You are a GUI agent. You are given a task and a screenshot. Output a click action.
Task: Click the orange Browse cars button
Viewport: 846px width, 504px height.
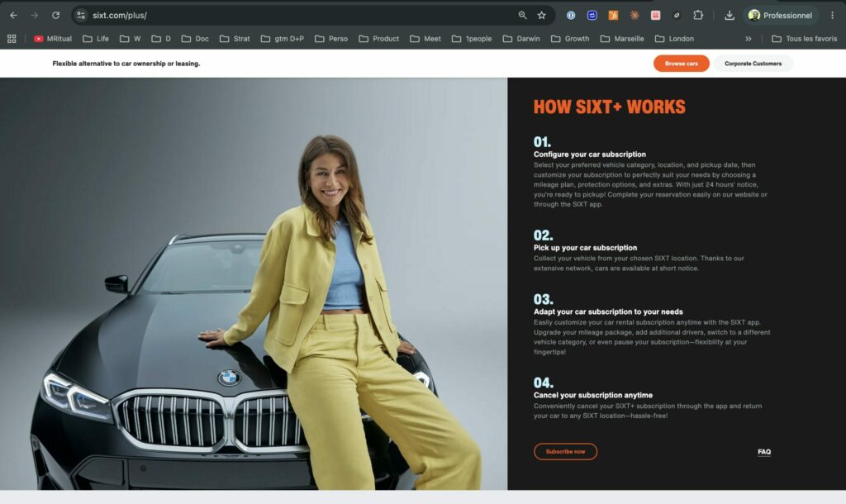(682, 64)
